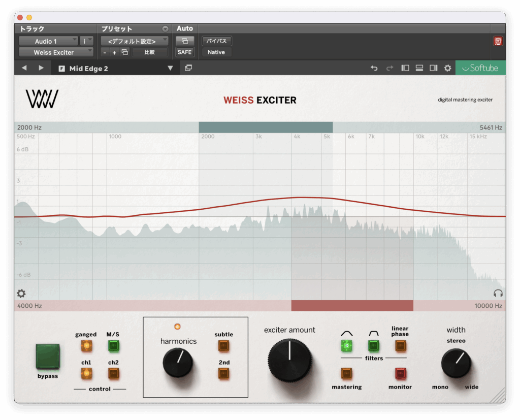Viewport: 520px width, 420px height.
Task: Click the minus preset button
Action: click(105, 52)
